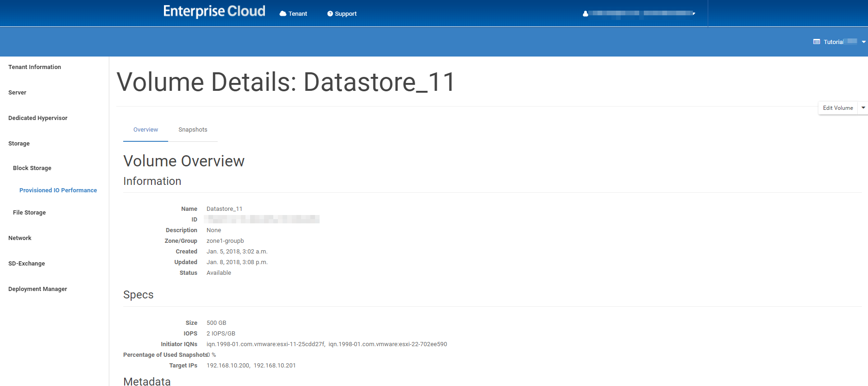Image resolution: width=868 pixels, height=386 pixels.
Task: Switch to the Snapshots tab
Action: [193, 130]
